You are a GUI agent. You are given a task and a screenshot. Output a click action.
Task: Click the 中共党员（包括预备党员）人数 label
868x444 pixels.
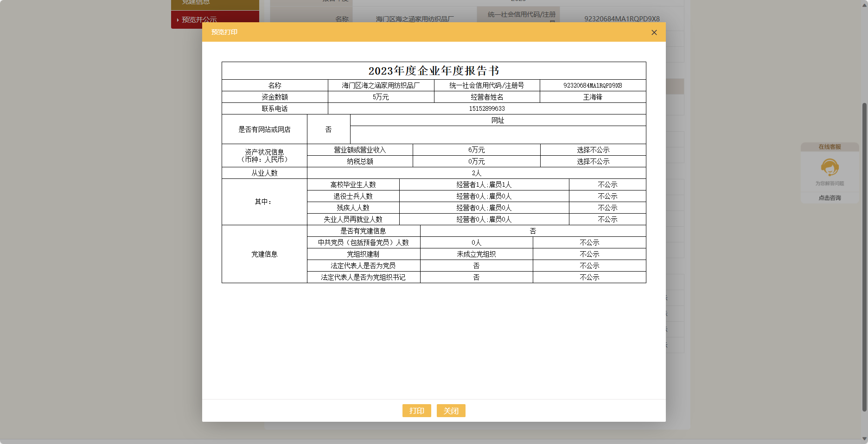364,242
